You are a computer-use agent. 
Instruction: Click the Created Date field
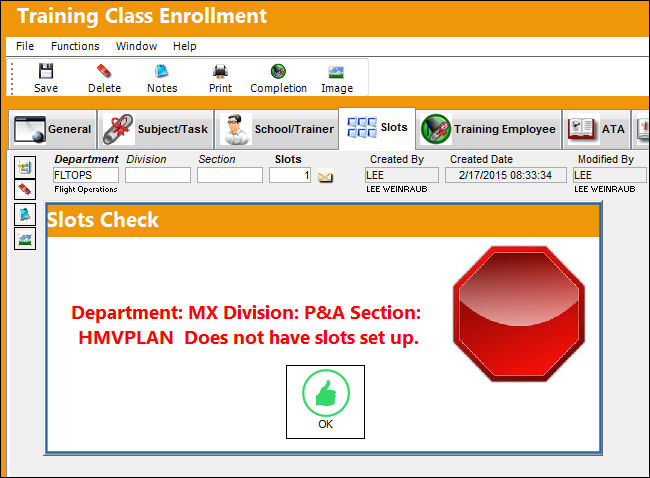point(506,175)
